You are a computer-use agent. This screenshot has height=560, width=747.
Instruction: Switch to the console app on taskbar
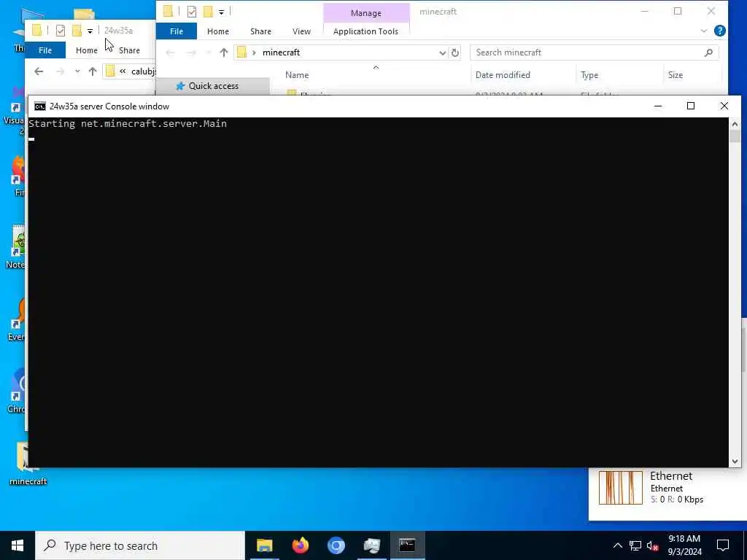407,545
